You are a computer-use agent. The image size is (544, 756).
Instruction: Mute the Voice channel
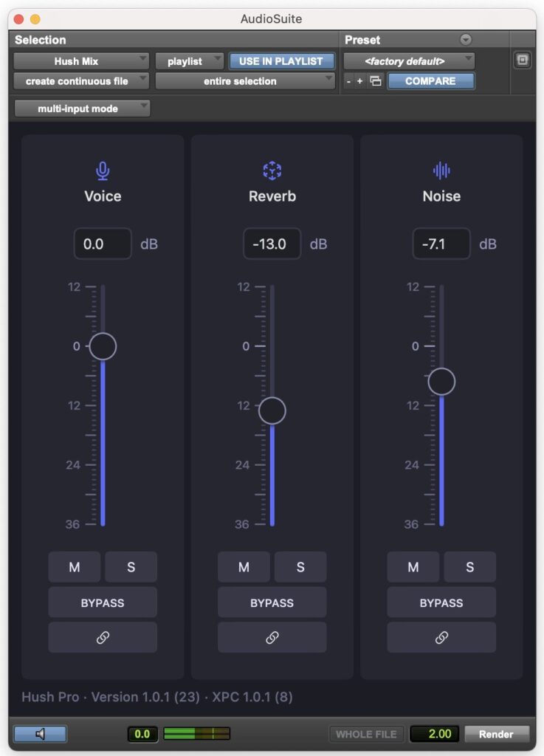(x=75, y=567)
